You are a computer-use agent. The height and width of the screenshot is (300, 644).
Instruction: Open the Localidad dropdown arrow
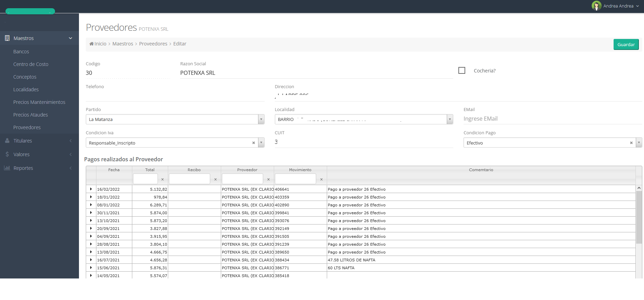click(450, 119)
